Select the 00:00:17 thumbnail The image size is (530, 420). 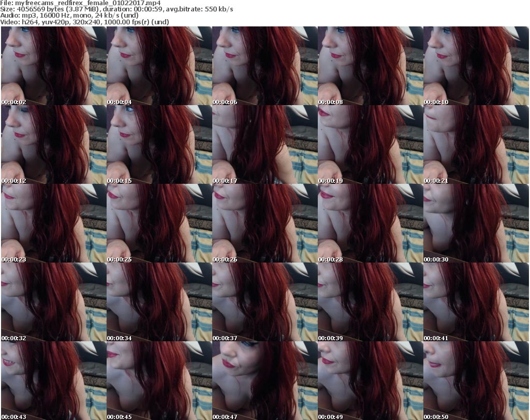(x=264, y=144)
